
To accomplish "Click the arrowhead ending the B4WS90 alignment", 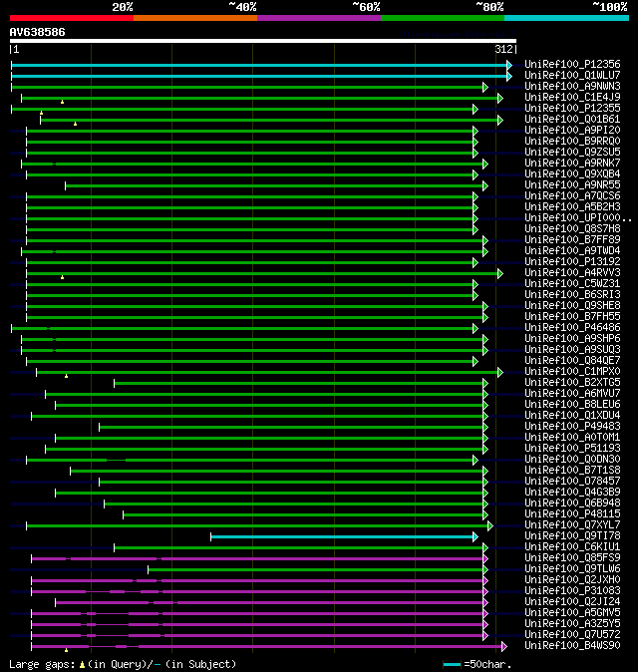I will 504,646.
